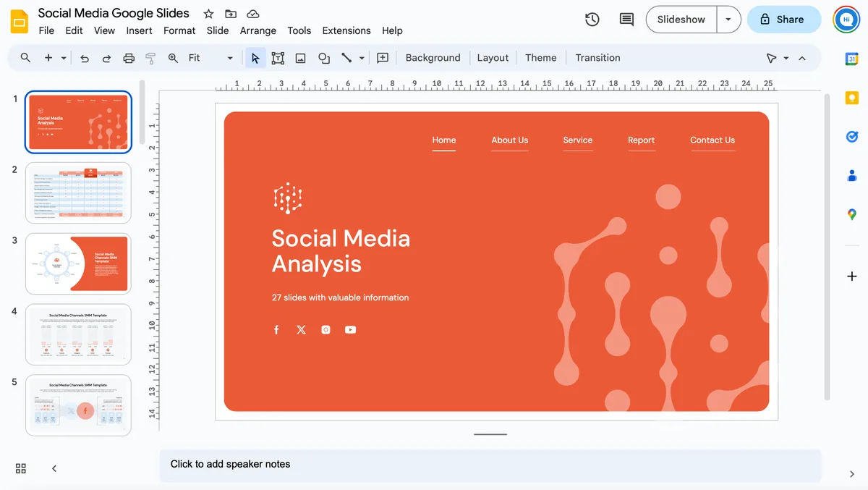Screen dimensions: 868x490
Task: Select slide 2 thumbnail with table
Action: [x=78, y=193]
